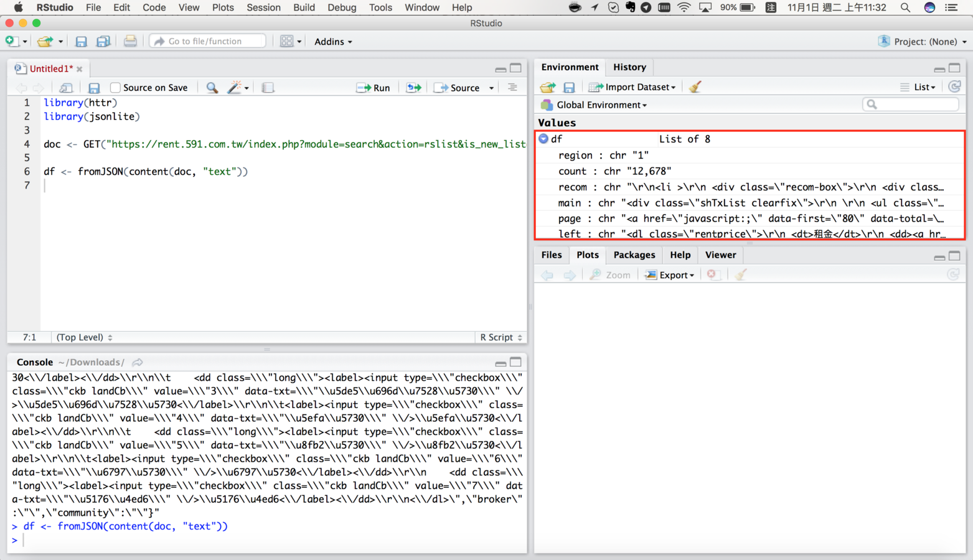
Task: Open the Source button dropdown arrow
Action: click(492, 88)
